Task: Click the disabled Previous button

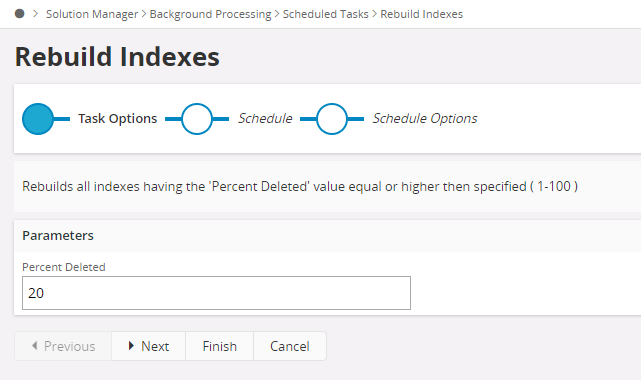Action: click(63, 346)
